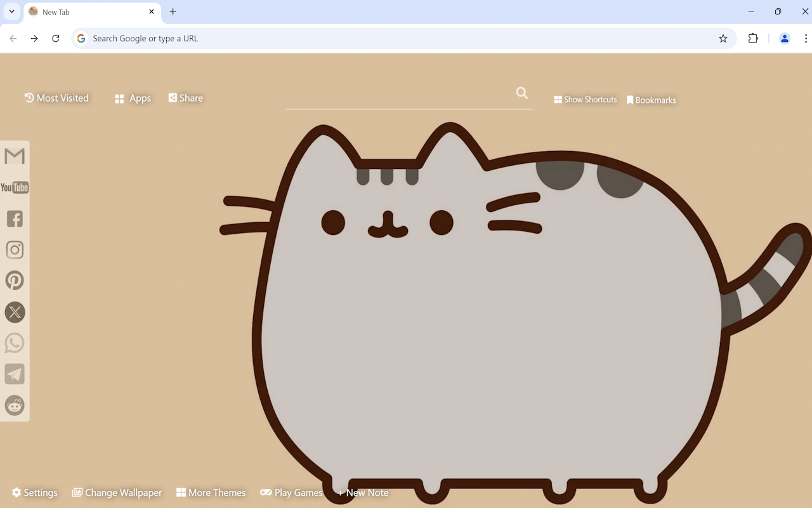This screenshot has height=508, width=812.
Task: Open Chrome's three-dot menu
Action: (806, 39)
